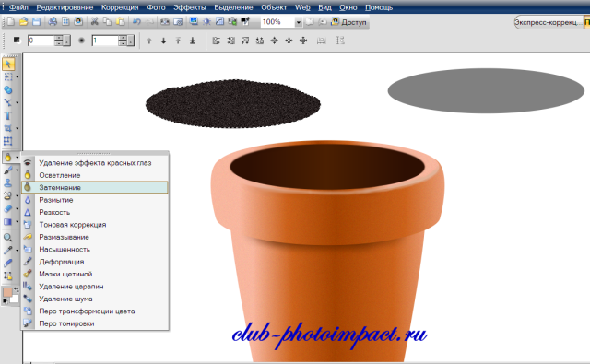This screenshot has height=364, width=590.
Task: Click the Undo arrow icon
Action: (136, 21)
